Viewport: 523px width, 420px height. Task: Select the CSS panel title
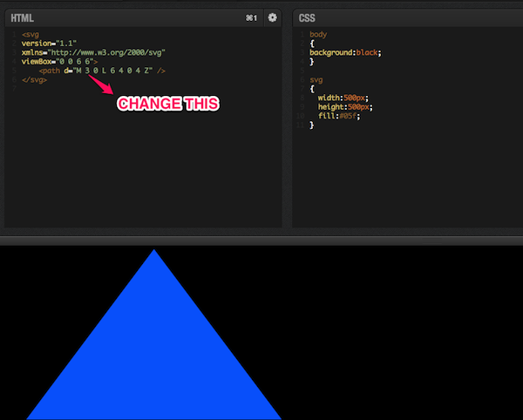[308, 17]
